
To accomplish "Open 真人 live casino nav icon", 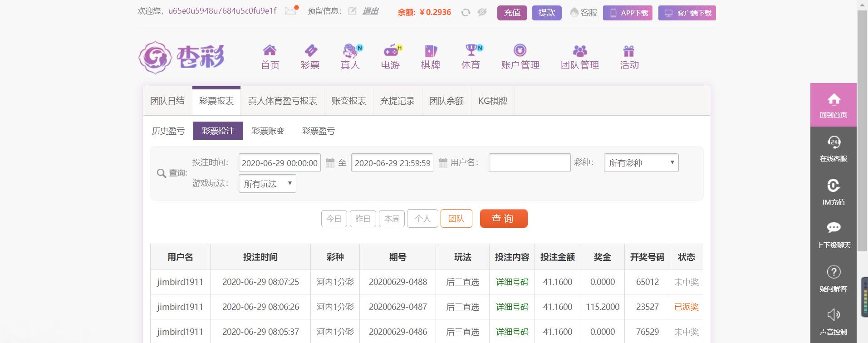I will pos(350,57).
